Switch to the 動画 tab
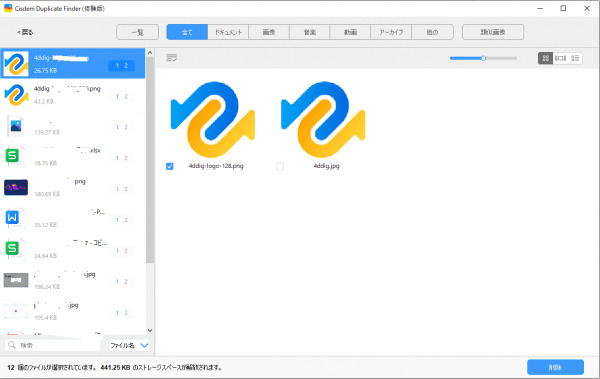This screenshot has width=600, height=379. click(x=350, y=32)
